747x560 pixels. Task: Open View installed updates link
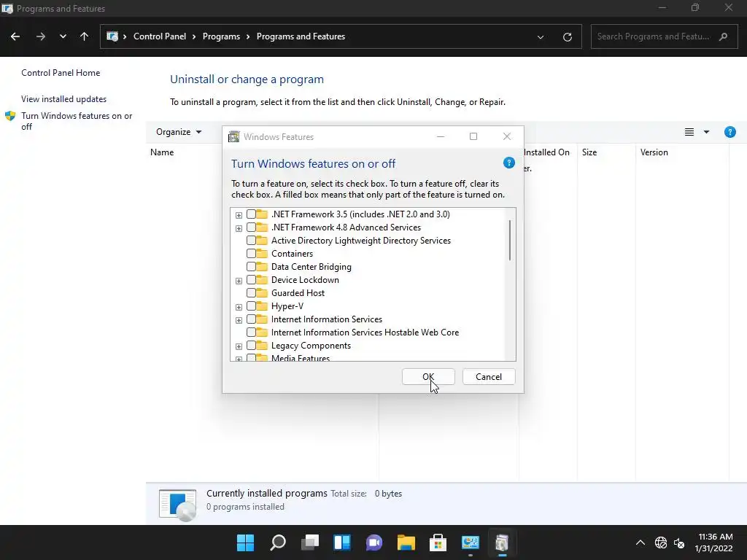pyautogui.click(x=64, y=99)
